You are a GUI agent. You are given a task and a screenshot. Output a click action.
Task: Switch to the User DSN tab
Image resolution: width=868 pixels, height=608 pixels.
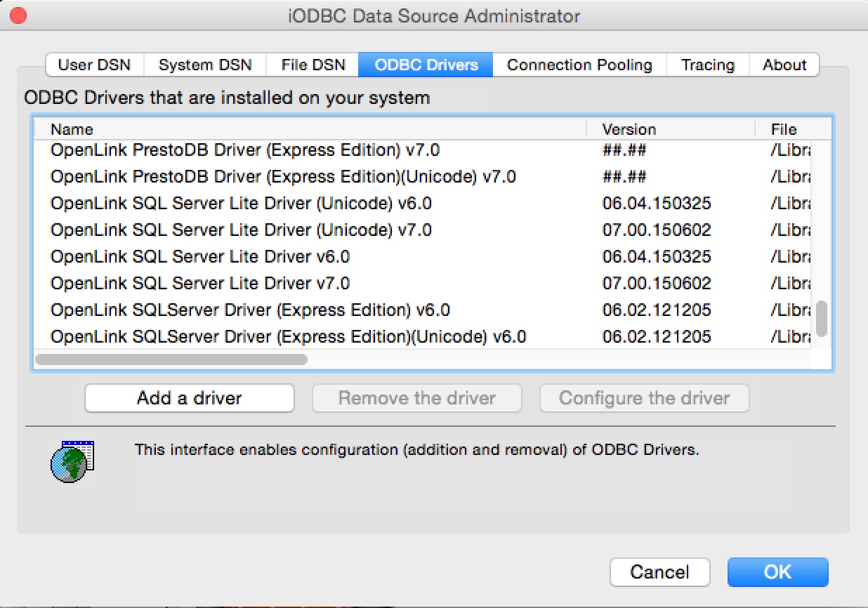click(x=94, y=65)
